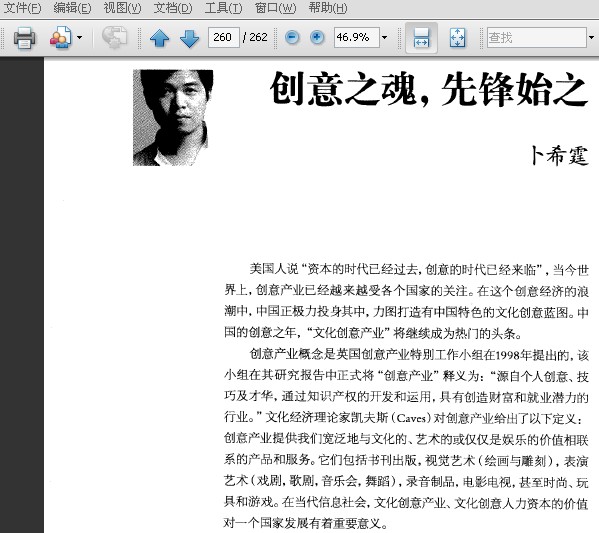Image resolution: width=599 pixels, height=533 pixels.
Task: Open the zoom percentage dropdown arrow
Action: (x=384, y=37)
